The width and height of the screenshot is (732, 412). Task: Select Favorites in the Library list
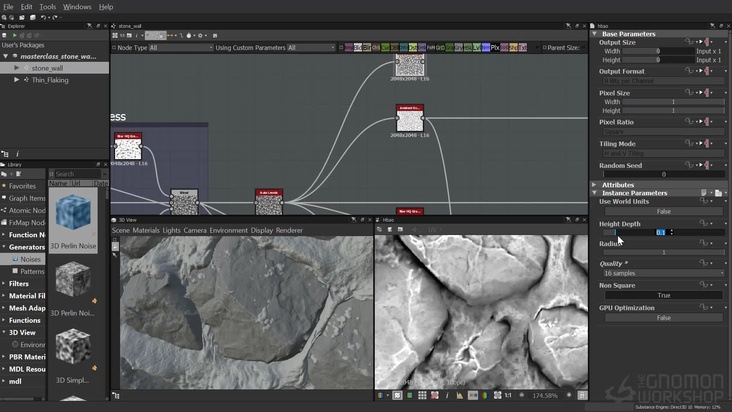point(22,186)
